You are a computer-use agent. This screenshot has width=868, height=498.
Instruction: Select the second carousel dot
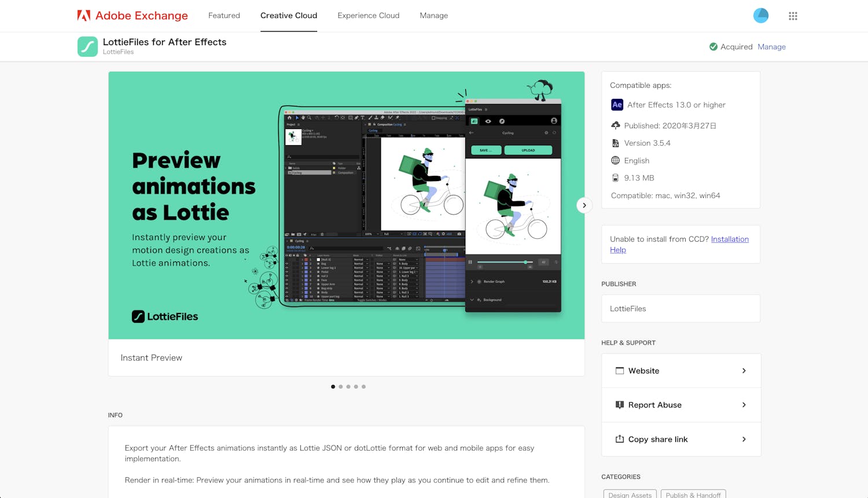pos(341,386)
